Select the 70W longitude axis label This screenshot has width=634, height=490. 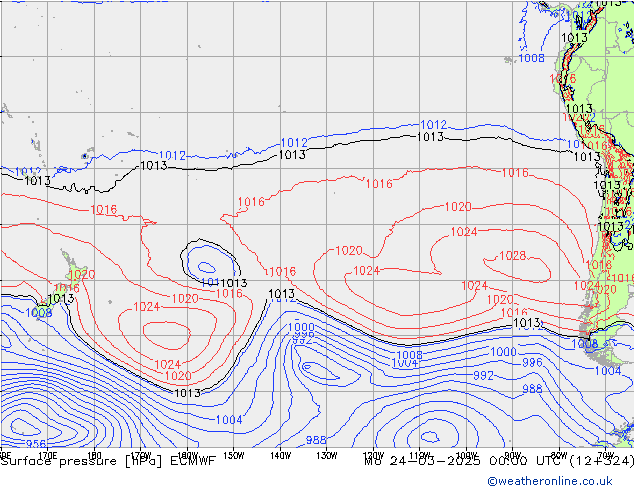605,456
